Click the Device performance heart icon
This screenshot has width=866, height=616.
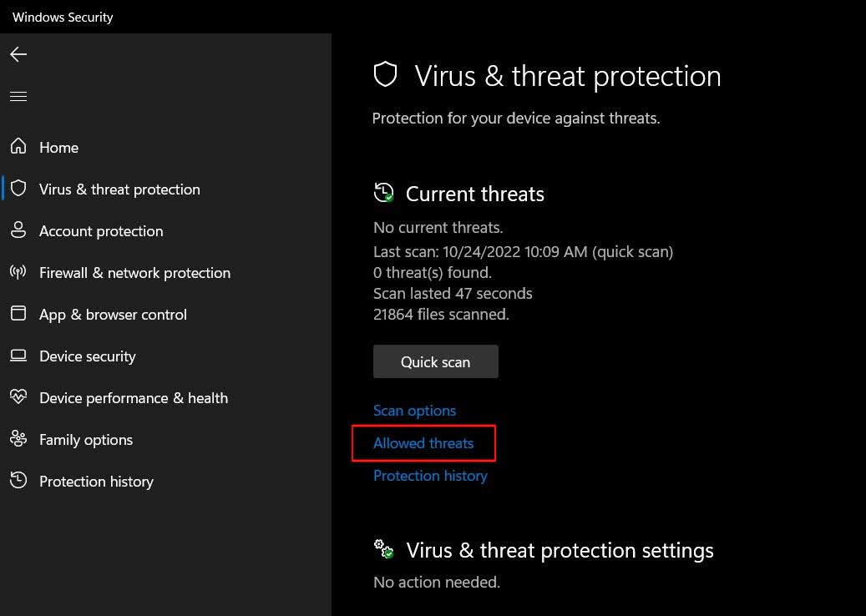(x=18, y=397)
